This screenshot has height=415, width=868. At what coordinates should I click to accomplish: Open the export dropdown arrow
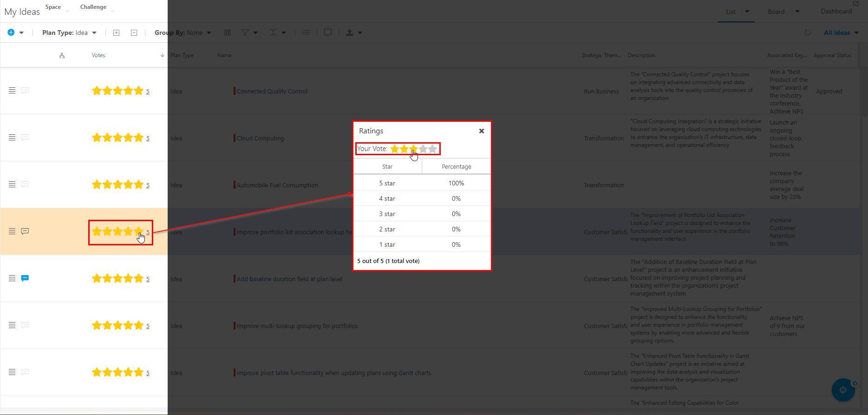360,33
